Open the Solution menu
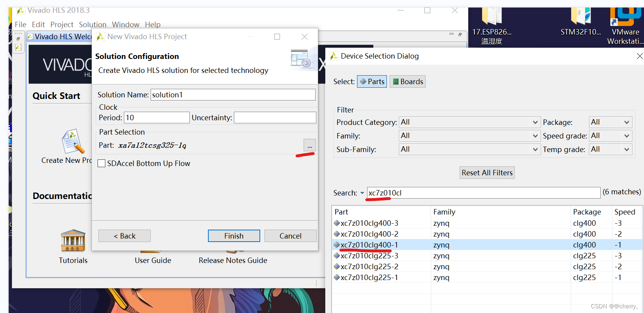Screen dimensions: 644x313 pyautogui.click(x=93, y=24)
